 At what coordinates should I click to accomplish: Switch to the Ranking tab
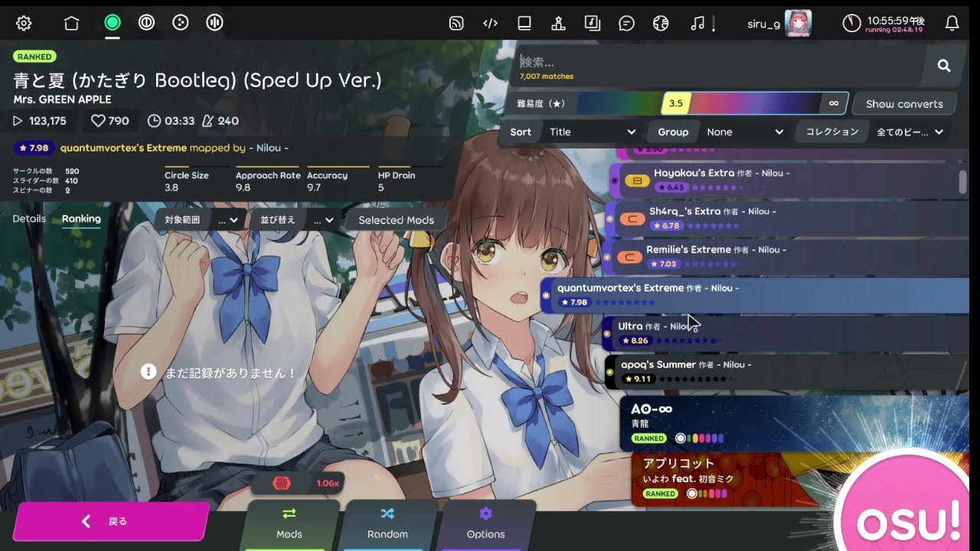pyautogui.click(x=81, y=218)
